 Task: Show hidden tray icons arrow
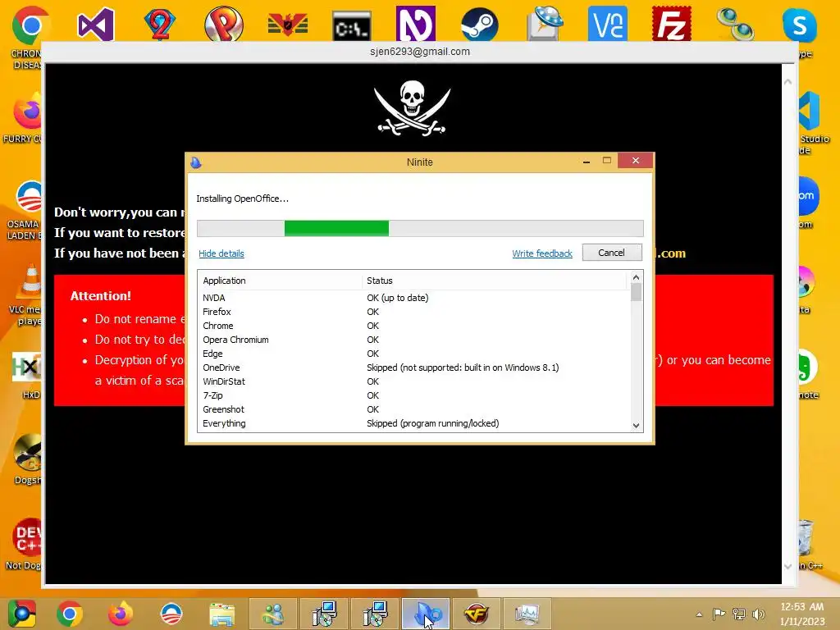[699, 614]
